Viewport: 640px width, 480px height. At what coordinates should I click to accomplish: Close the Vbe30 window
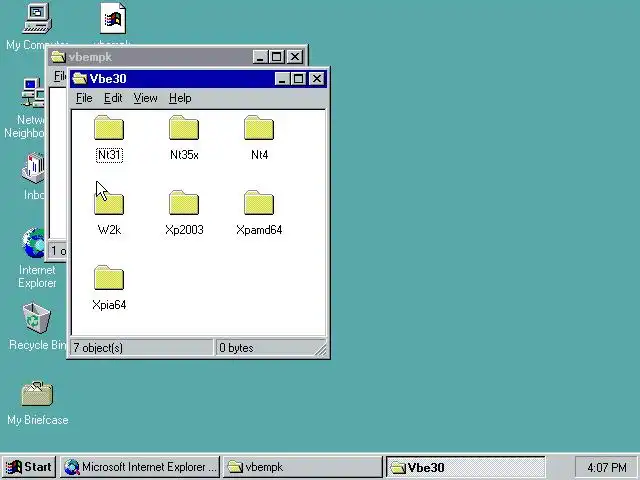pos(317,78)
